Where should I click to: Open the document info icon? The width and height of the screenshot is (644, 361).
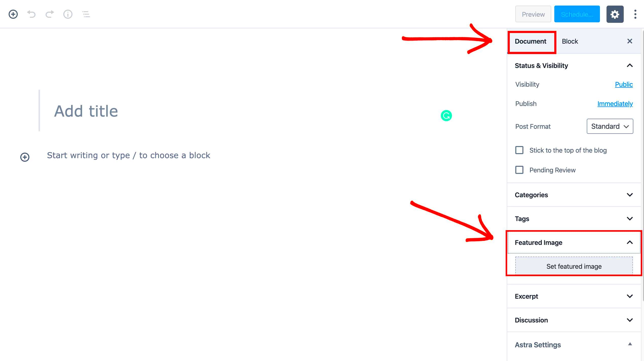(x=68, y=14)
